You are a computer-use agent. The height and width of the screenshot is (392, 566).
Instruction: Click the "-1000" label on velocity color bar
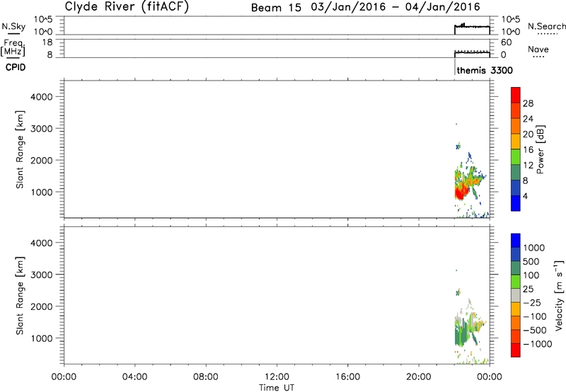(x=538, y=344)
